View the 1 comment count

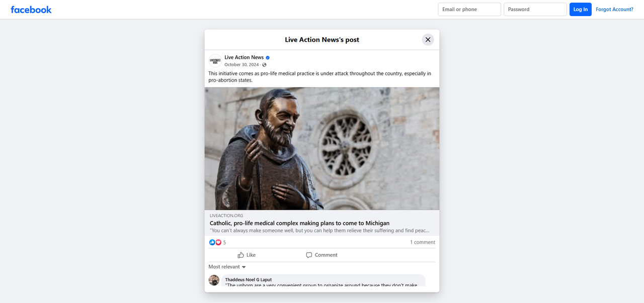[x=423, y=243]
